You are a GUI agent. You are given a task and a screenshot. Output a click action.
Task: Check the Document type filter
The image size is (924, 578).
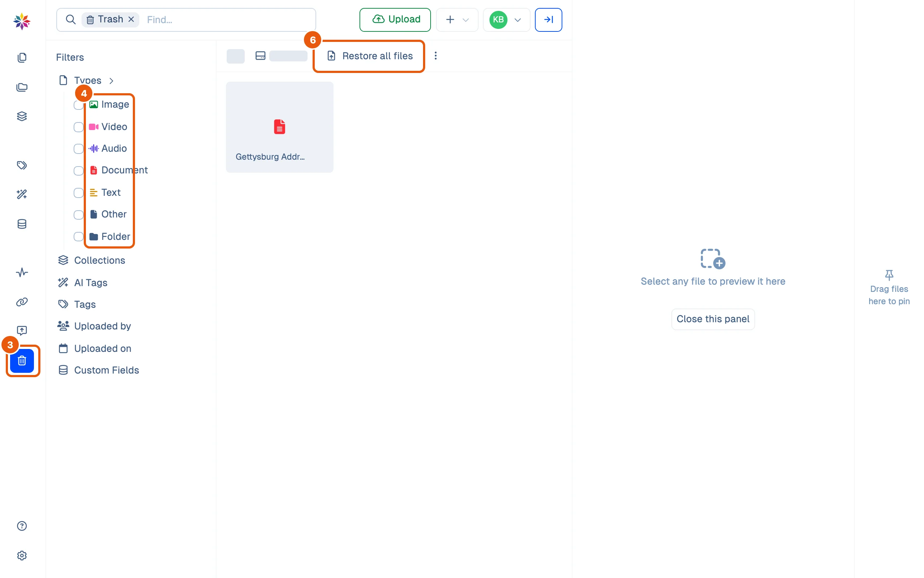click(x=79, y=171)
